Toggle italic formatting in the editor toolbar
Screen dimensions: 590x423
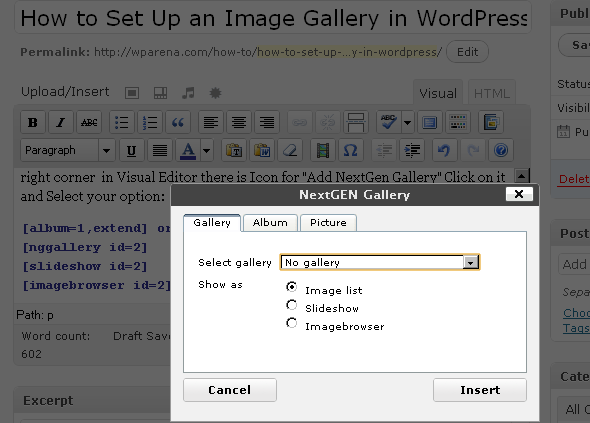click(x=61, y=122)
